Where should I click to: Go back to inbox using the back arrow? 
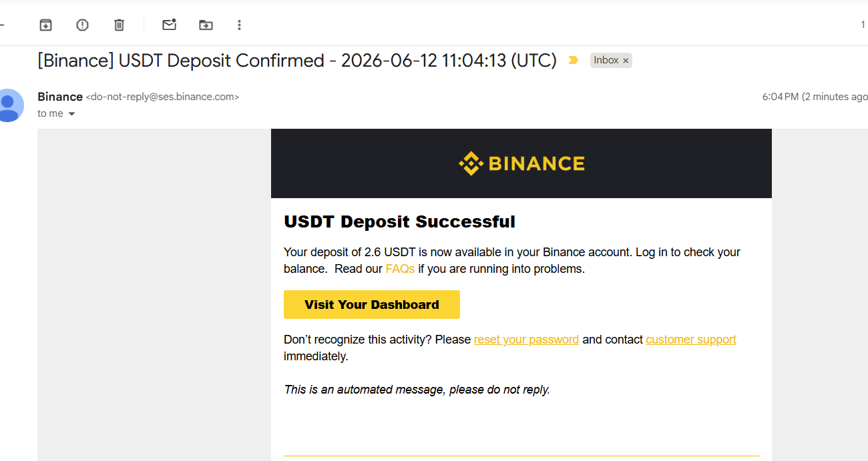[x=2, y=25]
